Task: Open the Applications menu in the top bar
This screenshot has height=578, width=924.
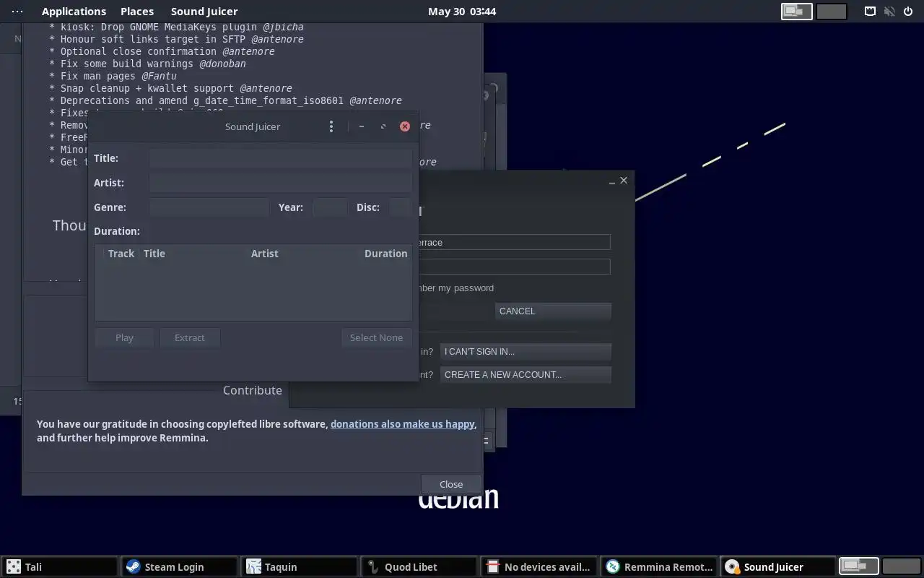Action: (74, 11)
